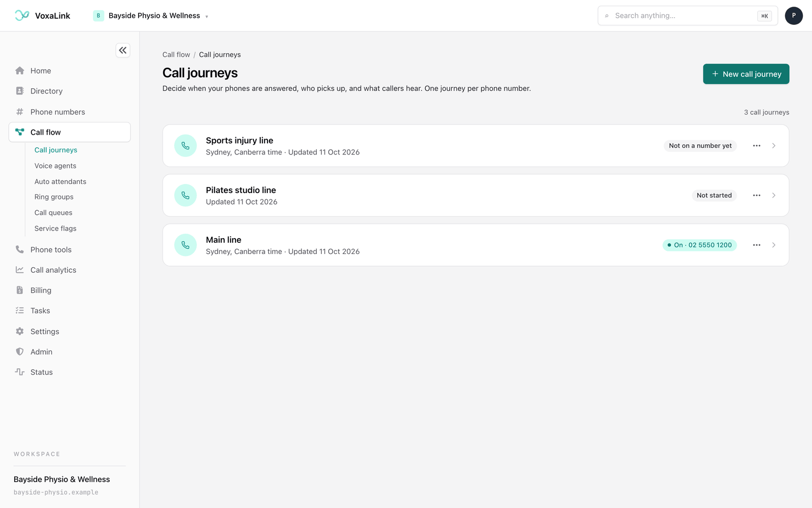This screenshot has height=508, width=812.
Task: Go to Voice agents
Action: click(x=55, y=166)
